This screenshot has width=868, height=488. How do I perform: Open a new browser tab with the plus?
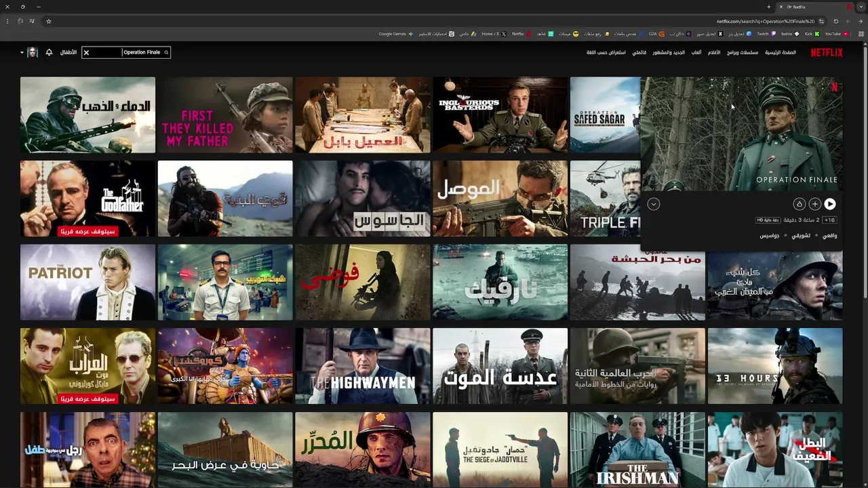(x=768, y=7)
